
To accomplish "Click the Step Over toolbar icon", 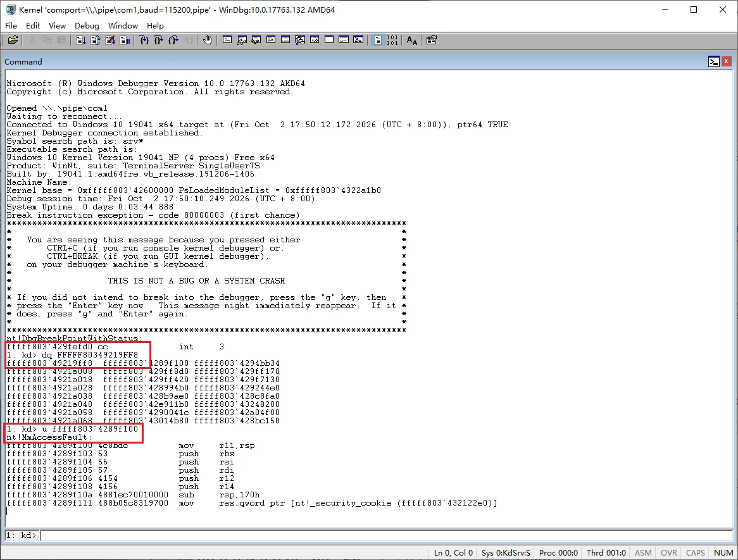I will [159, 40].
